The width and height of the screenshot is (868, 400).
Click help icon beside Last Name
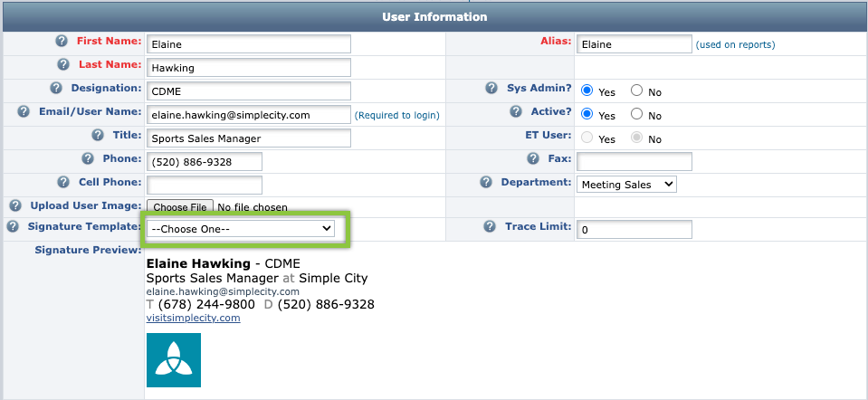(x=63, y=65)
